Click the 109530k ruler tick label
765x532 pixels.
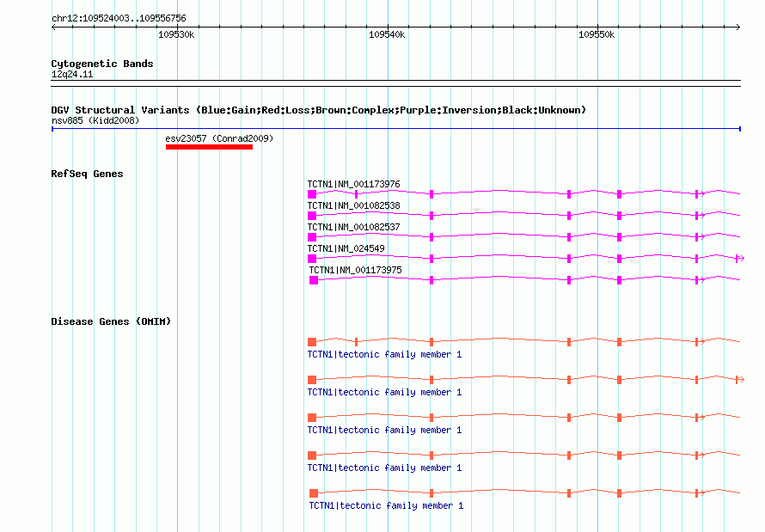tap(176, 35)
